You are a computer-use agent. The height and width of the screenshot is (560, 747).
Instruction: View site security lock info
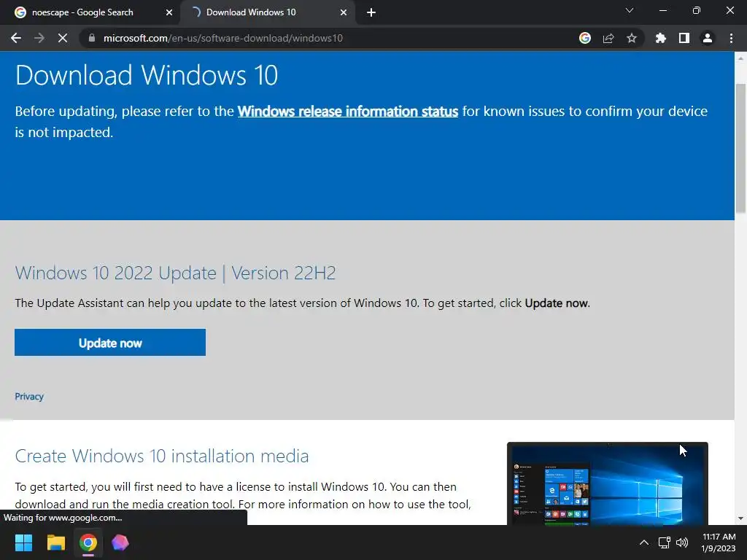(92, 38)
